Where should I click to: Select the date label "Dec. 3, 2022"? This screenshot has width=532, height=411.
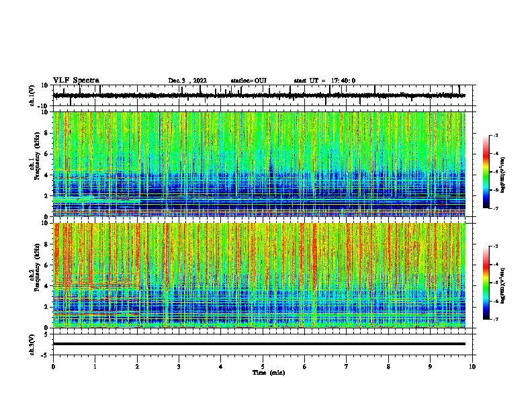(x=187, y=81)
